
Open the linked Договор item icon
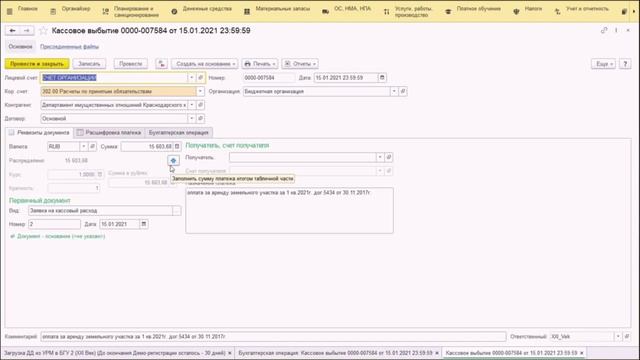tap(200, 118)
